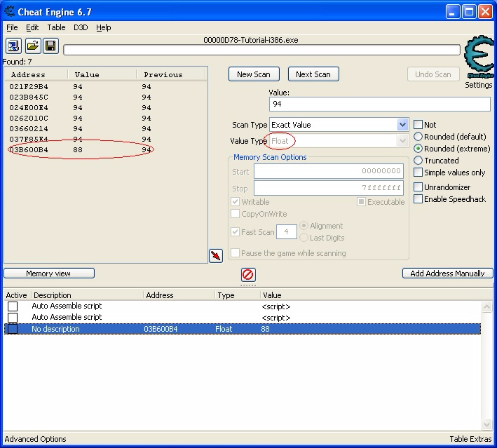Open Memory view

pos(49,273)
